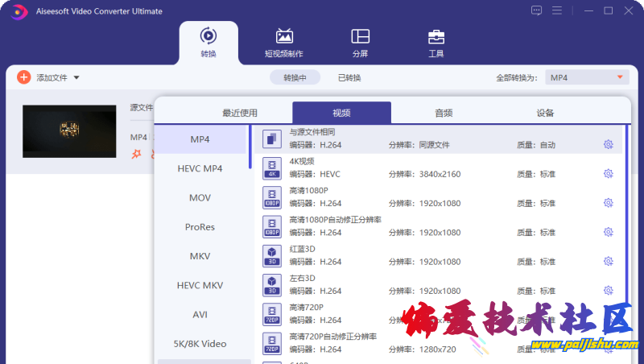Open the 工具 toolbox module
The image size is (644, 364).
coord(436,43)
